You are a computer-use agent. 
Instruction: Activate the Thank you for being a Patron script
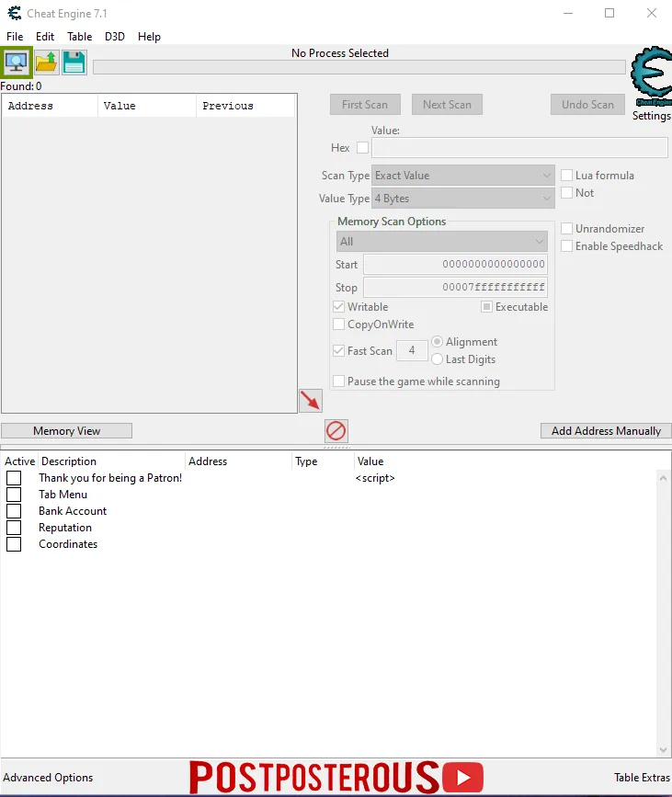point(14,478)
